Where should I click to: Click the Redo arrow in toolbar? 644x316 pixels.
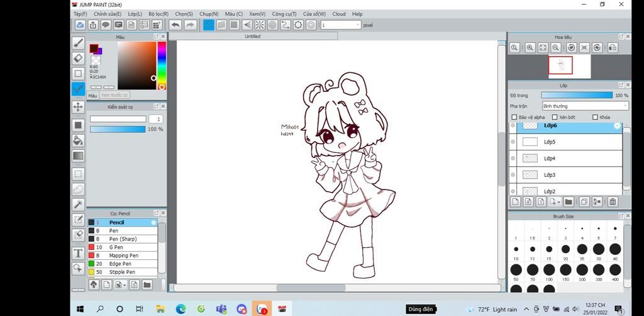(190, 25)
